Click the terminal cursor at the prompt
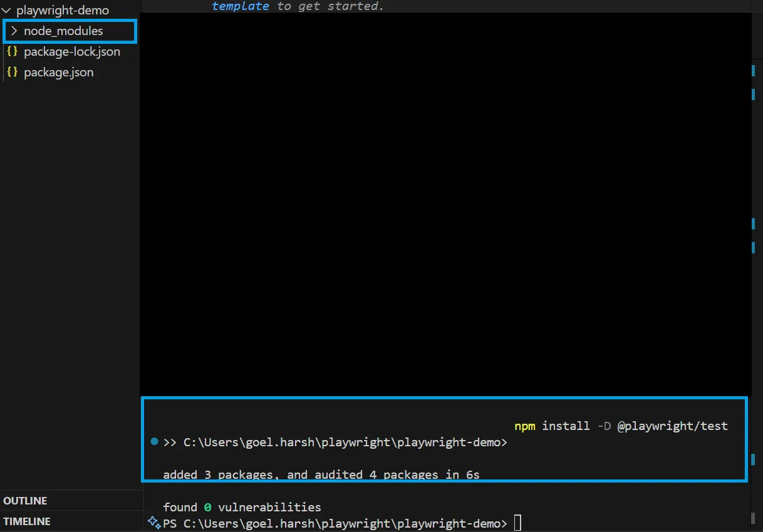This screenshot has height=532, width=763. click(x=517, y=523)
